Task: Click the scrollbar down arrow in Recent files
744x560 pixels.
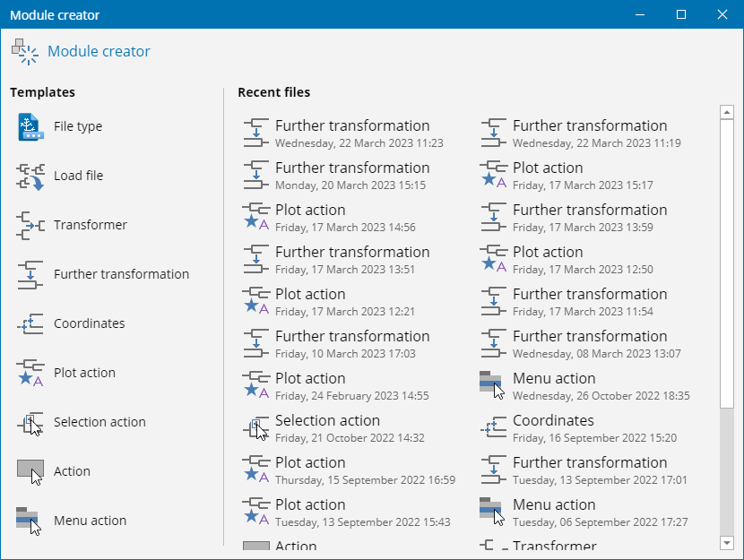Action: pyautogui.click(x=727, y=541)
